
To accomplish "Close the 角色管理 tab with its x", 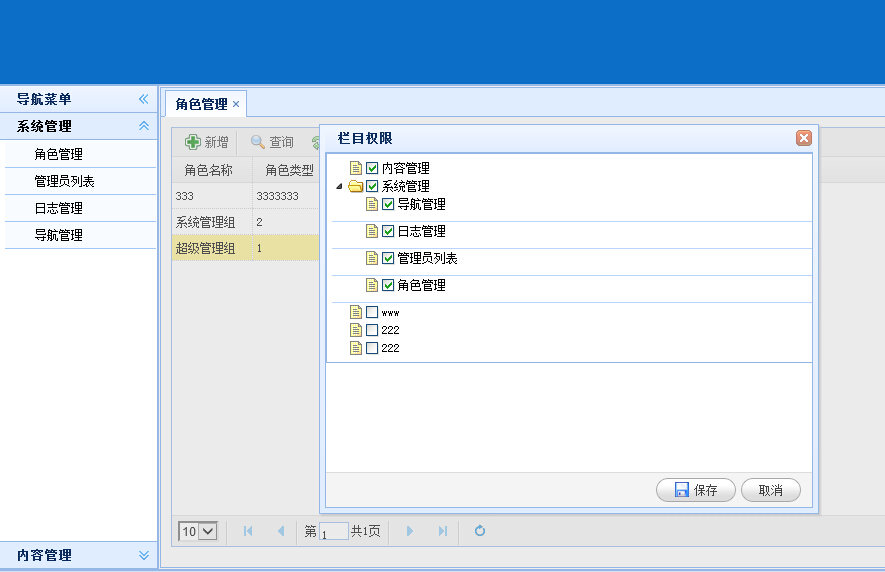I will point(236,104).
